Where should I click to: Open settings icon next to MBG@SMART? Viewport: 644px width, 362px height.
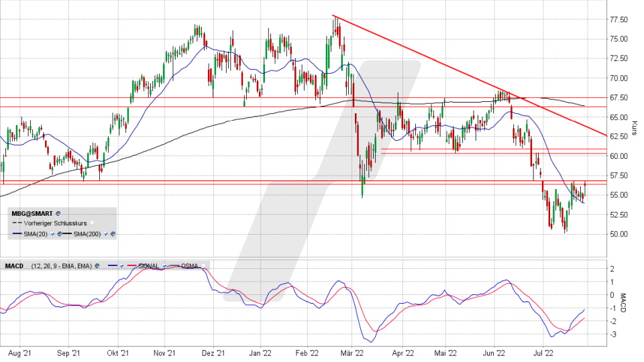click(x=58, y=213)
